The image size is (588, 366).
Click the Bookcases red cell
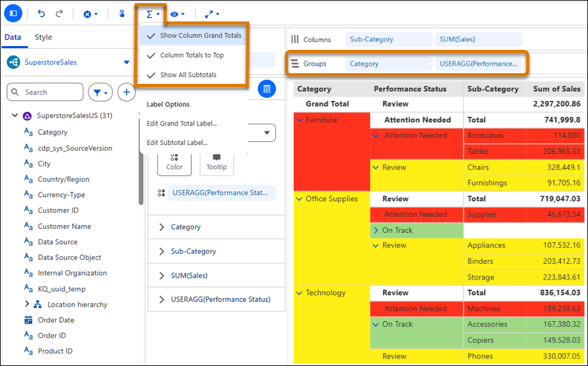click(x=495, y=136)
